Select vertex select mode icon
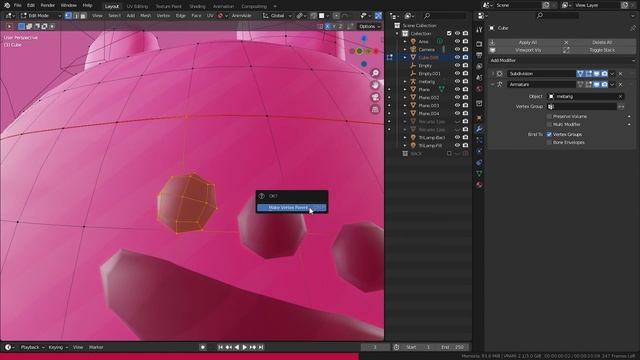Viewport: 640px width, 360px height. (x=68, y=16)
